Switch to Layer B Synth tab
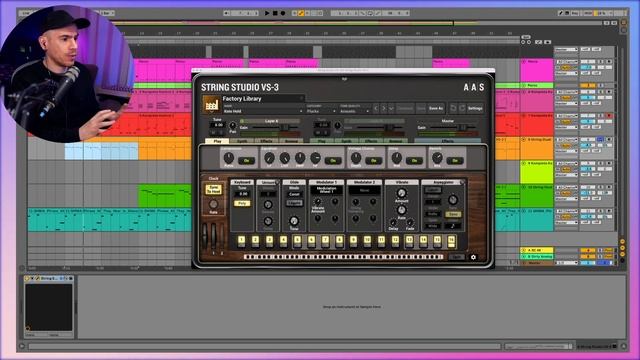The width and height of the screenshot is (640, 360). pos(347,141)
